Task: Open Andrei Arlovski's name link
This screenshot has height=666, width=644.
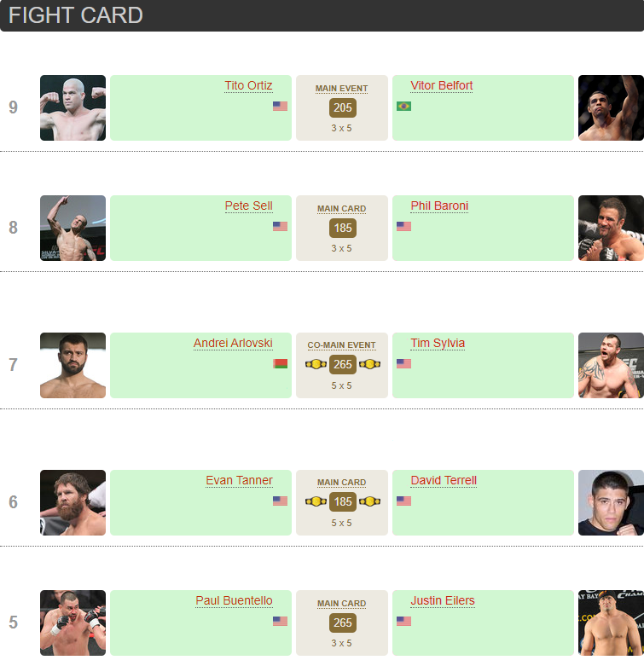Action: [x=233, y=343]
